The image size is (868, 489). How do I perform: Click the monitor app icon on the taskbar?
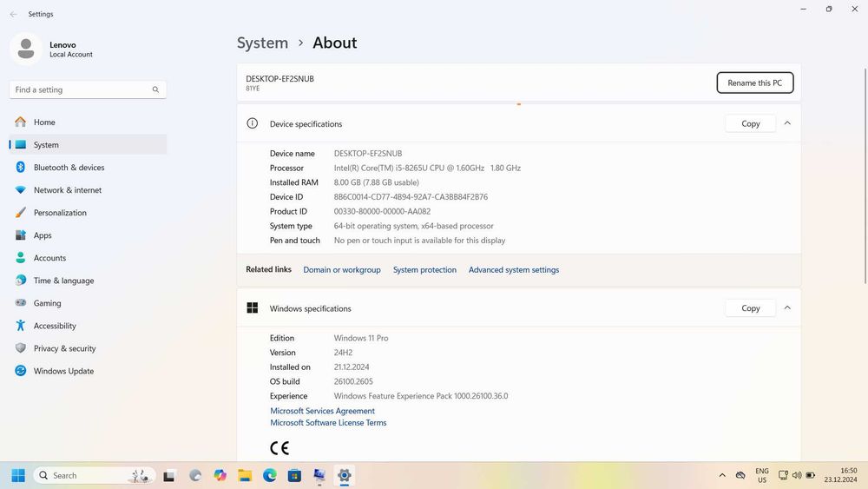[319, 475]
